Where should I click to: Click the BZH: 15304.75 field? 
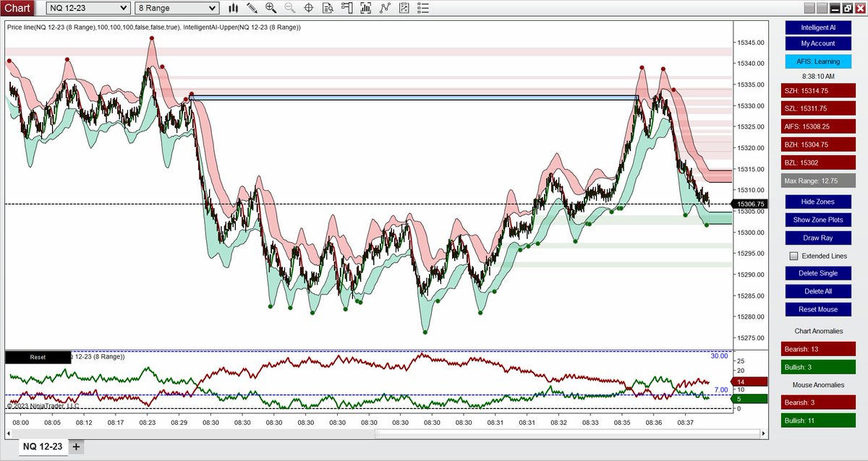coord(818,145)
